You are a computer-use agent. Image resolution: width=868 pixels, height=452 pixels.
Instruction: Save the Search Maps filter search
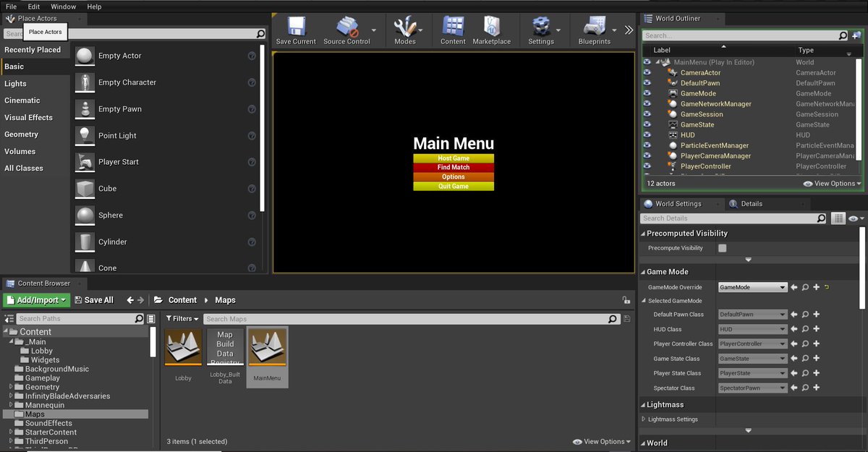point(626,319)
